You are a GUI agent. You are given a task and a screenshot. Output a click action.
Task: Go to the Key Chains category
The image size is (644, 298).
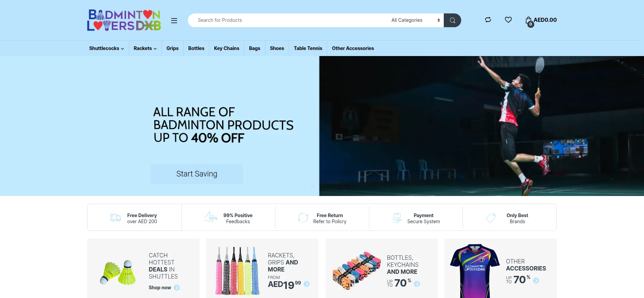[227, 48]
